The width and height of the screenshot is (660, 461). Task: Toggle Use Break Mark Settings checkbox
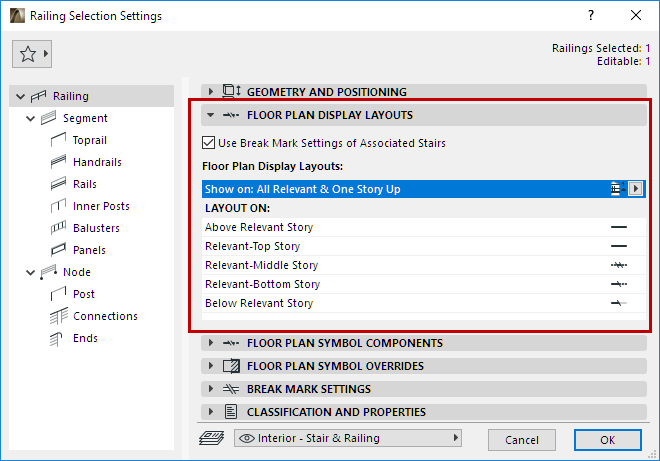(209, 143)
